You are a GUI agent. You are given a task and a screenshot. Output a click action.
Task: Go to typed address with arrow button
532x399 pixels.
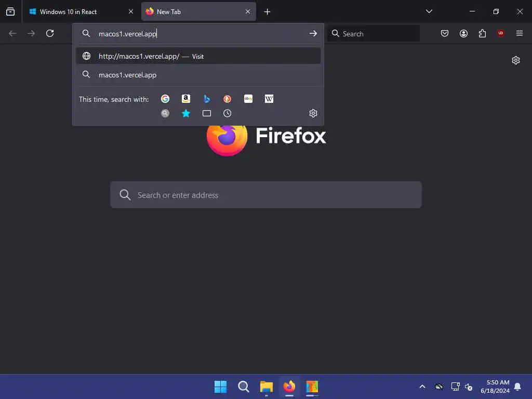pos(313,34)
